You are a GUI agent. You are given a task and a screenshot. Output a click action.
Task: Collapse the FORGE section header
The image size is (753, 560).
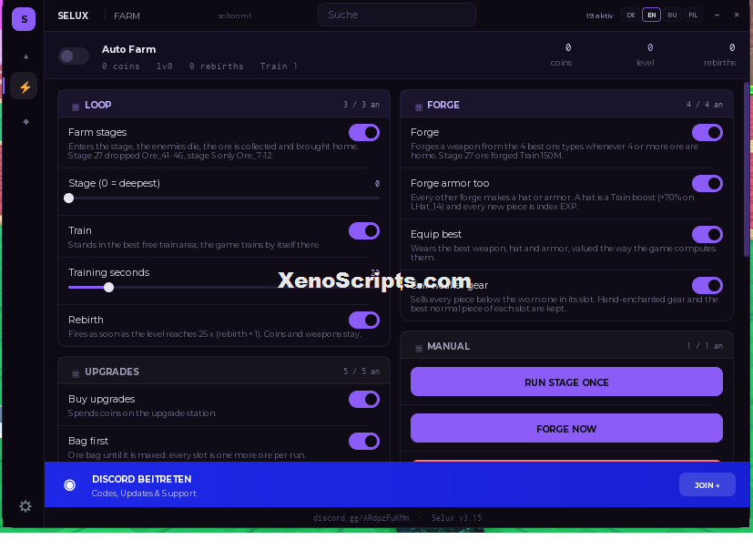[x=566, y=104]
